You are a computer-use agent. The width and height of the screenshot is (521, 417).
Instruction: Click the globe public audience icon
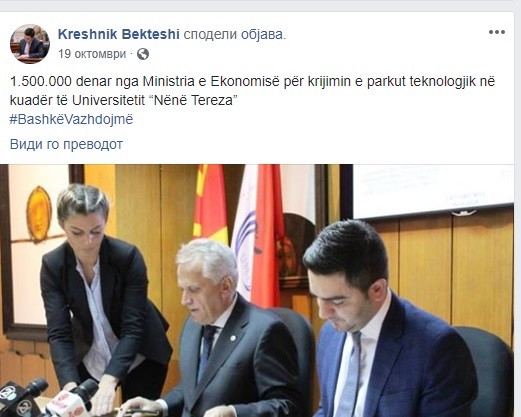143,54
